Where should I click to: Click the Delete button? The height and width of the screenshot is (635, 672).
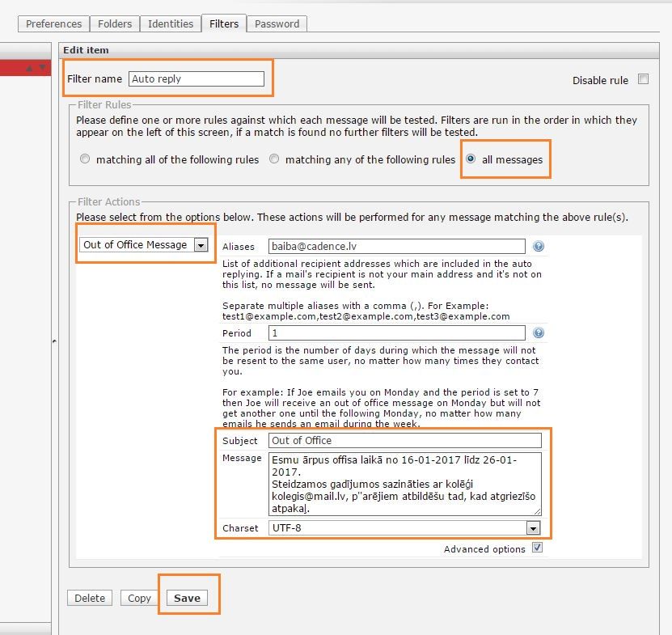pyautogui.click(x=90, y=598)
